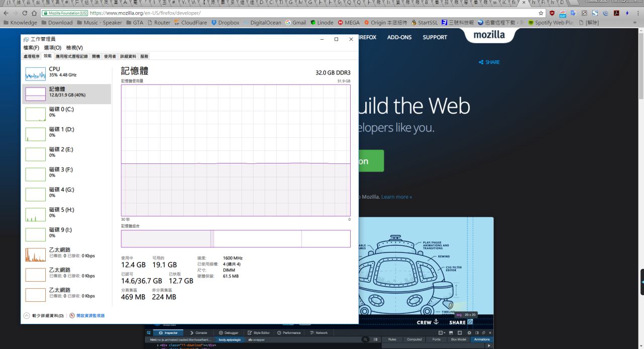Select the Style Editor devtools tab
Screen dimensions: 644x349
tap(259, 332)
